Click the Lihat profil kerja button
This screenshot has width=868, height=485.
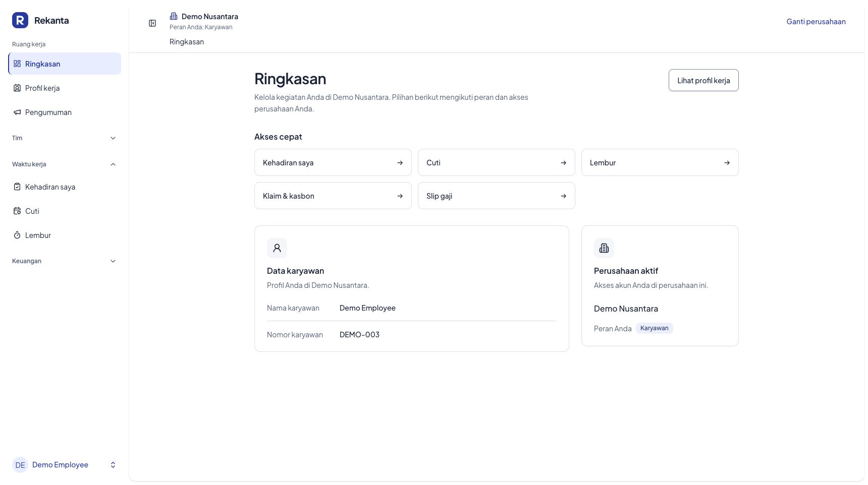click(703, 80)
